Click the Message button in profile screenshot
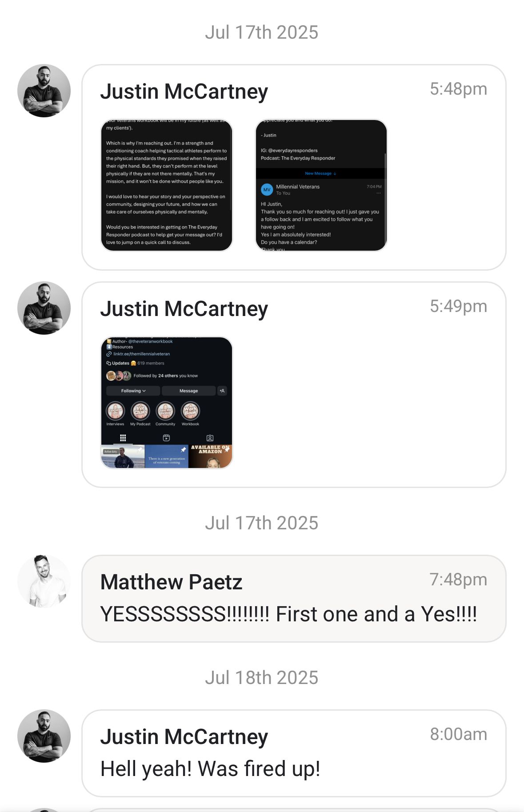The height and width of the screenshot is (812, 524). point(188,391)
